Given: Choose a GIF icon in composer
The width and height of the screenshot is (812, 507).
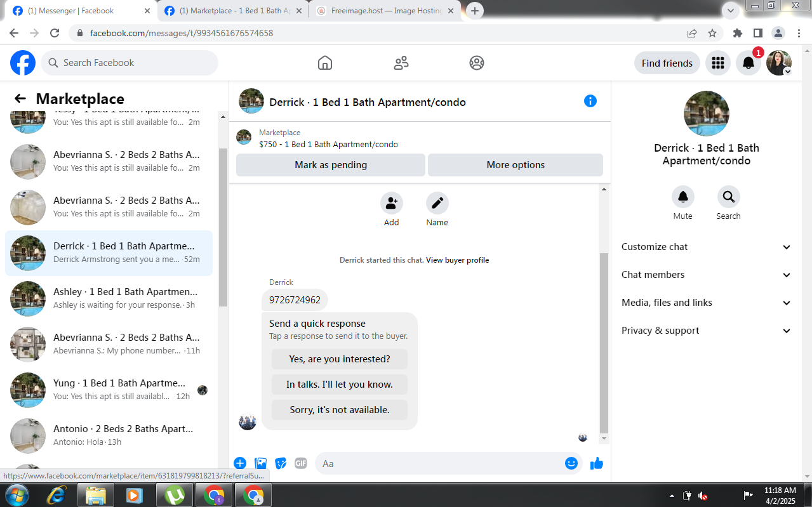Looking at the screenshot, I should point(301,463).
